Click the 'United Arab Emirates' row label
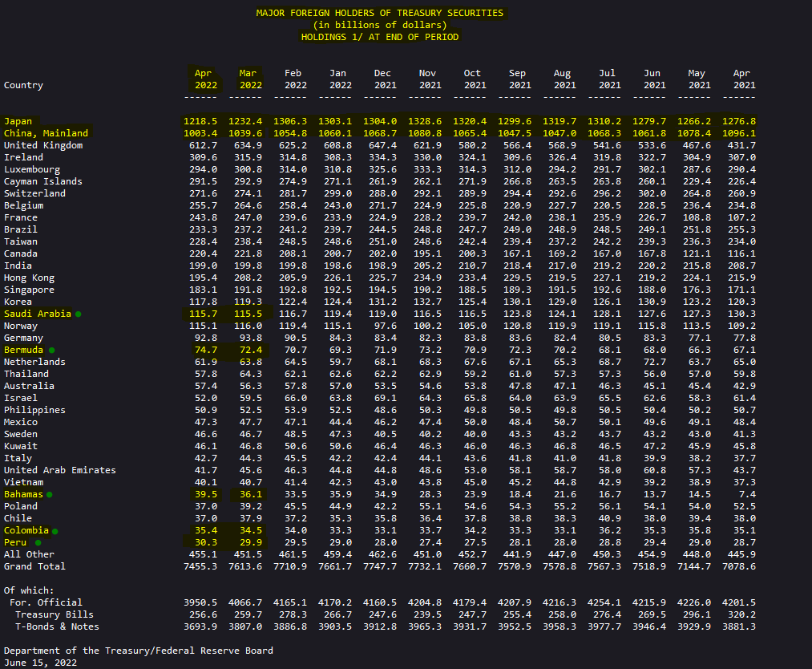 click(x=60, y=470)
